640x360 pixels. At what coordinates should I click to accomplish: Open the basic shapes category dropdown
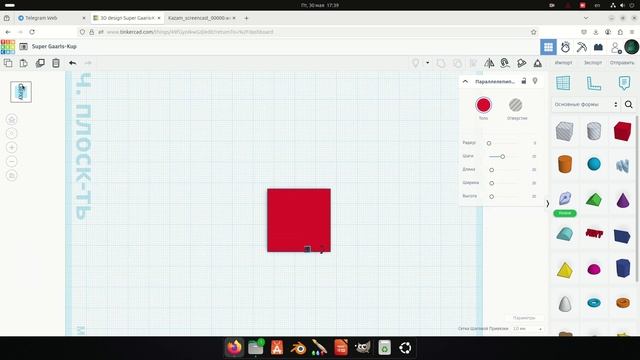click(586, 104)
